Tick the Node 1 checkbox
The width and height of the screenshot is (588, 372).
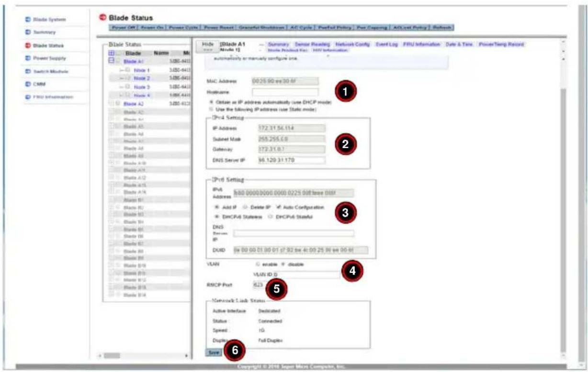(x=128, y=70)
